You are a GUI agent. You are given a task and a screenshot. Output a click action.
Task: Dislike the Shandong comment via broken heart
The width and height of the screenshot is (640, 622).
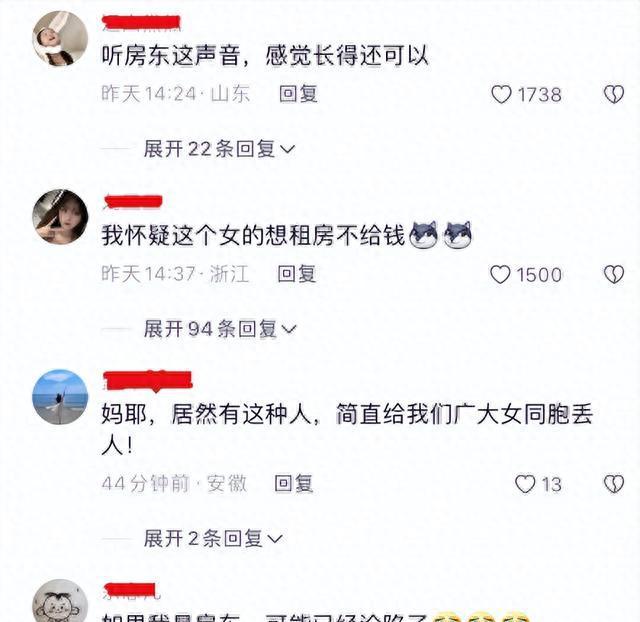614,94
